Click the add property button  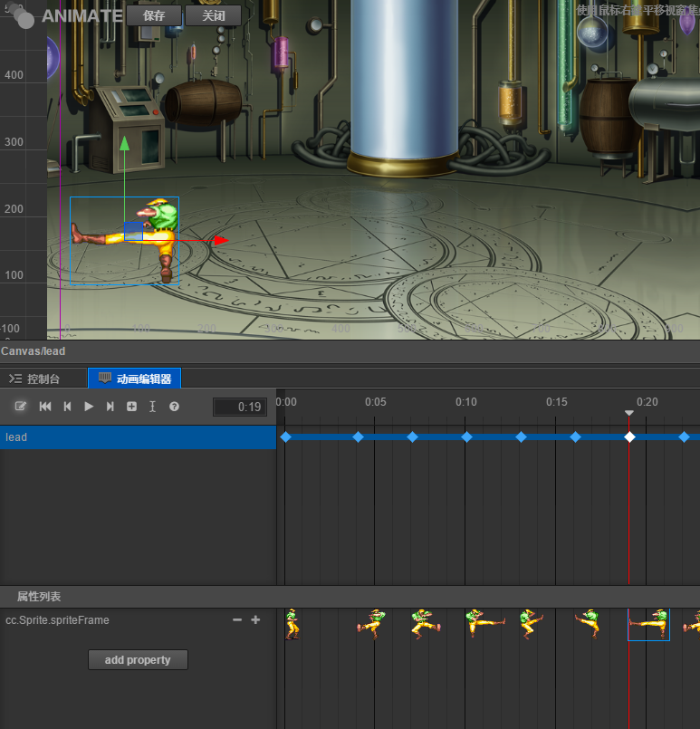138,660
